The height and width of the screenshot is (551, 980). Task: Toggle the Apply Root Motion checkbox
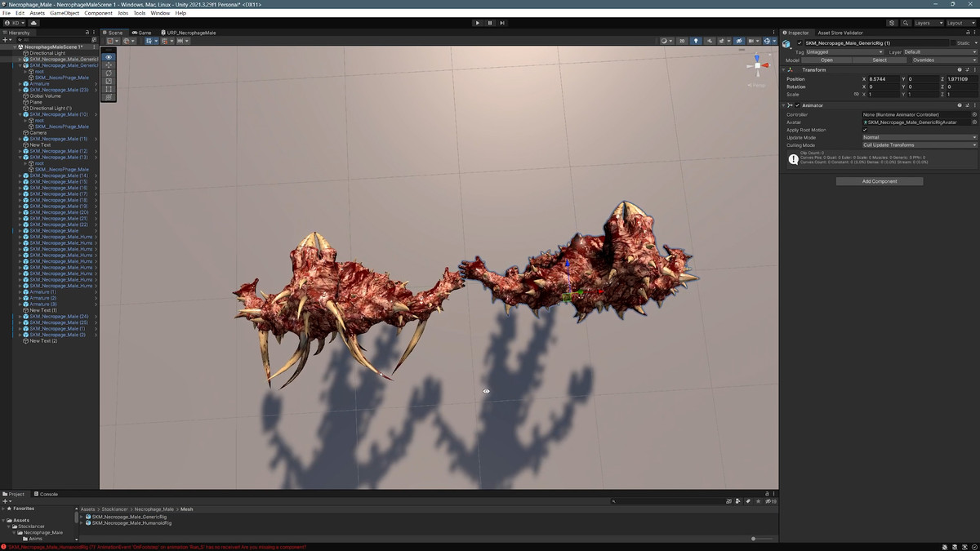(865, 130)
